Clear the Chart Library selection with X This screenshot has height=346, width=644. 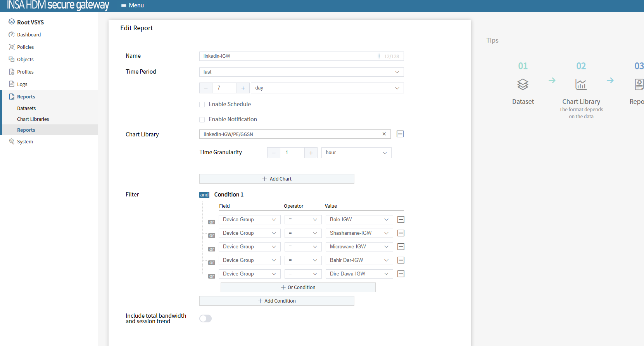pyautogui.click(x=384, y=134)
